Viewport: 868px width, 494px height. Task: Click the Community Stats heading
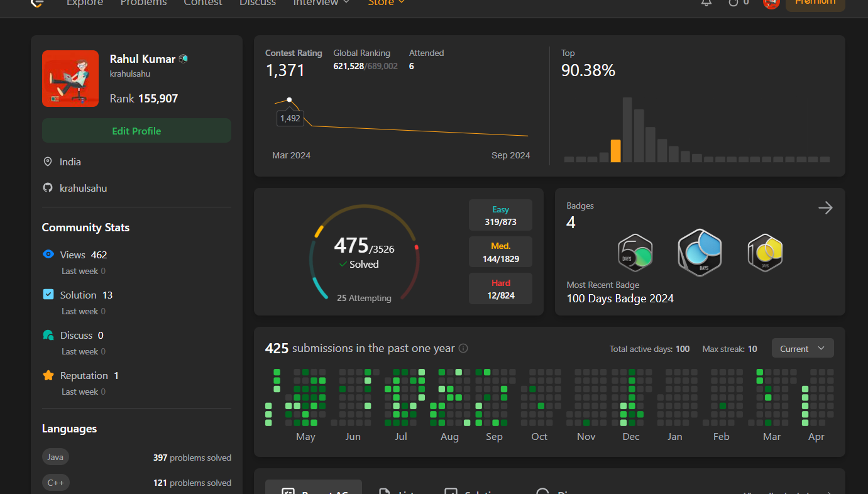[85, 228]
